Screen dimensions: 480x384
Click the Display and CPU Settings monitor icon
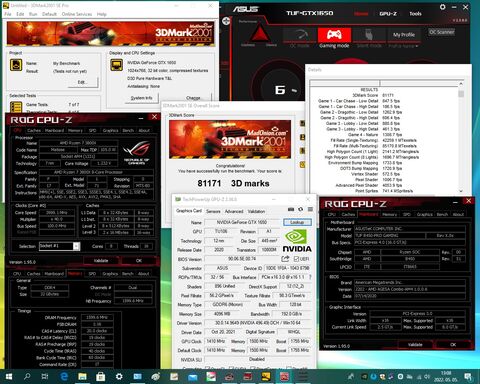(x=116, y=65)
